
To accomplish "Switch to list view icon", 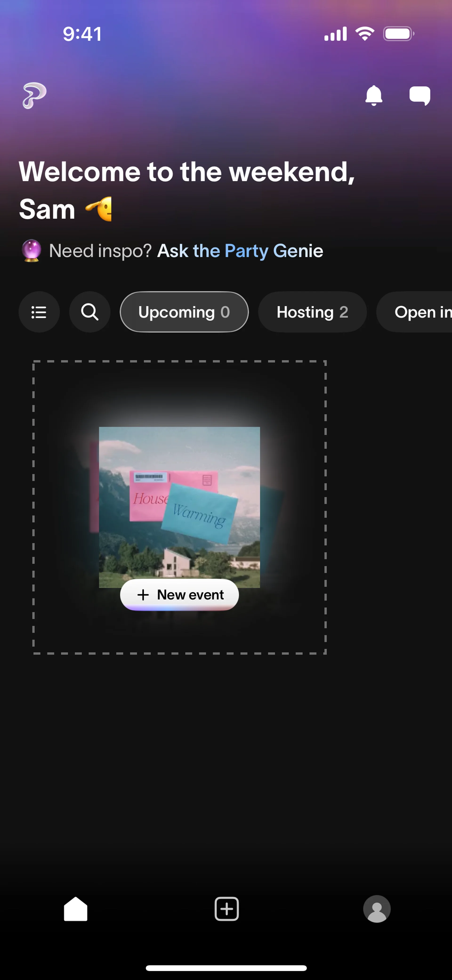I will coord(39,312).
